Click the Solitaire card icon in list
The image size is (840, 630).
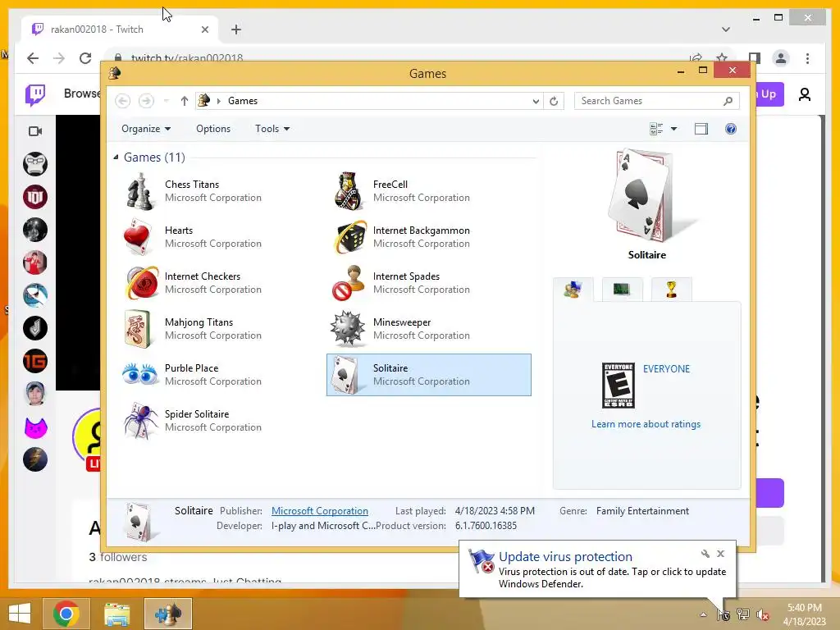tap(346, 375)
